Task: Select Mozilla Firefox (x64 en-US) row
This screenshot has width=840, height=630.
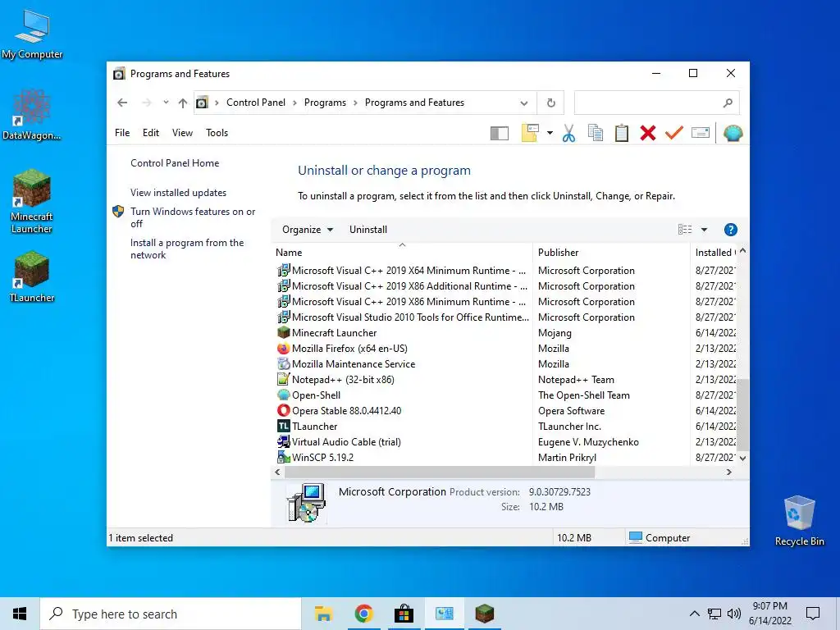Action: [506, 349]
